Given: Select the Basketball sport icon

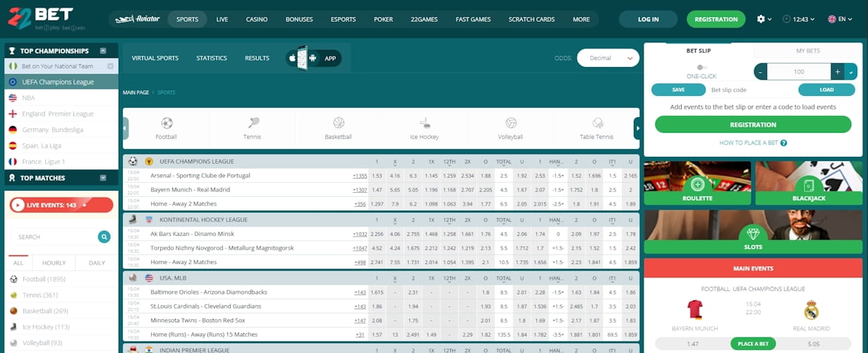Looking at the screenshot, I should [338, 128].
